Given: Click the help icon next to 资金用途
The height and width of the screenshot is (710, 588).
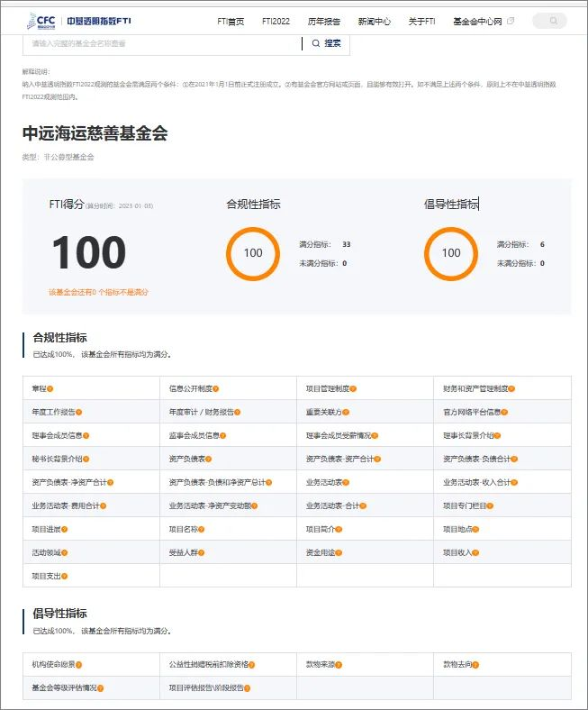Looking at the screenshot, I should point(339,553).
